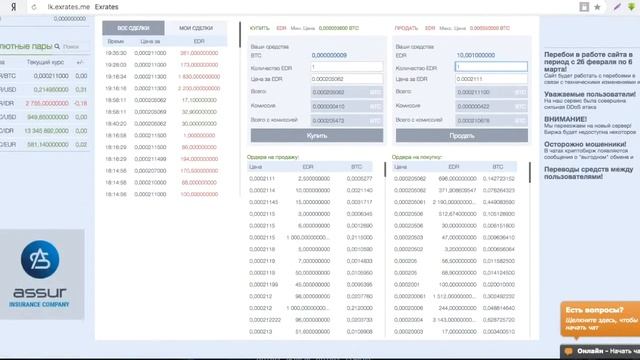The image size is (640, 360).
Task: Click the 'Онлайн - Начать чат' bar
Action: [x=600, y=351]
